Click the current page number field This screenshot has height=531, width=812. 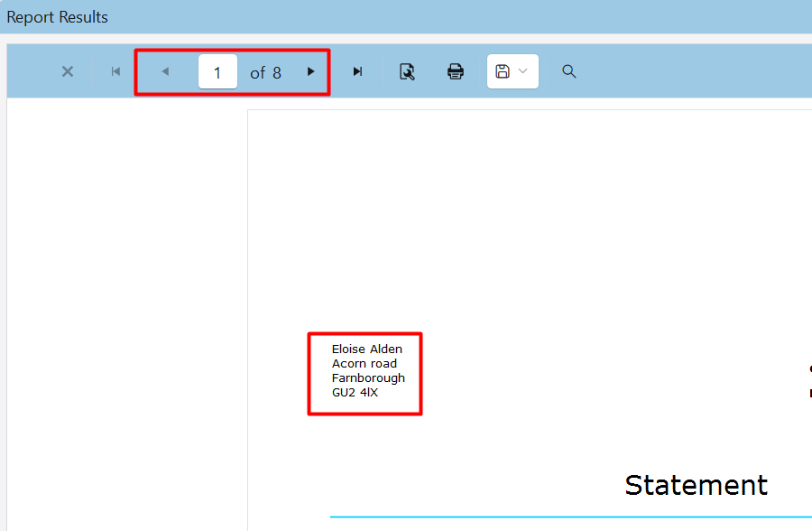tap(217, 71)
